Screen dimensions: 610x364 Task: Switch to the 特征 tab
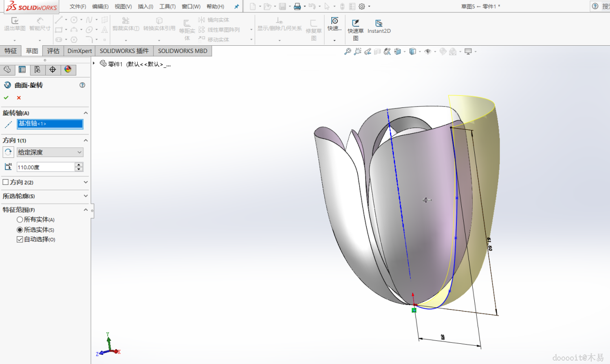click(x=11, y=51)
